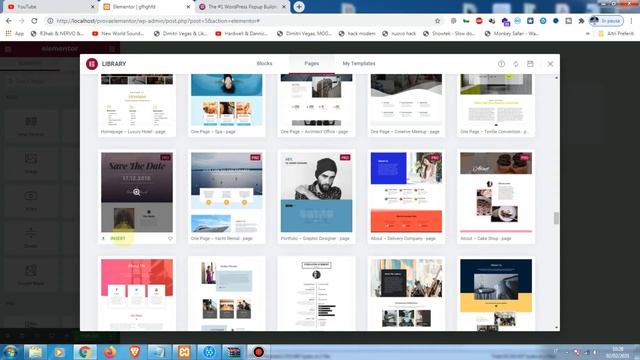Select the One Page Textile Convention template
This screenshot has width=640, height=360.
(x=496, y=104)
